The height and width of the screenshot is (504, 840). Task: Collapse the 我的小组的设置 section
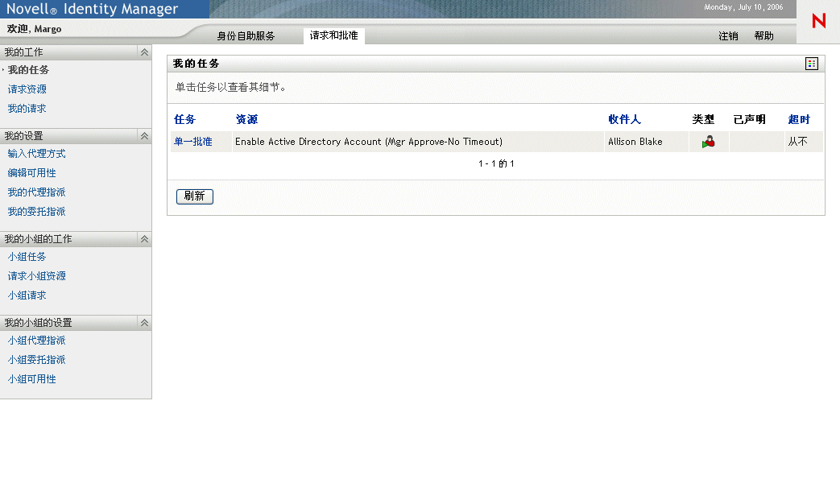click(x=143, y=322)
